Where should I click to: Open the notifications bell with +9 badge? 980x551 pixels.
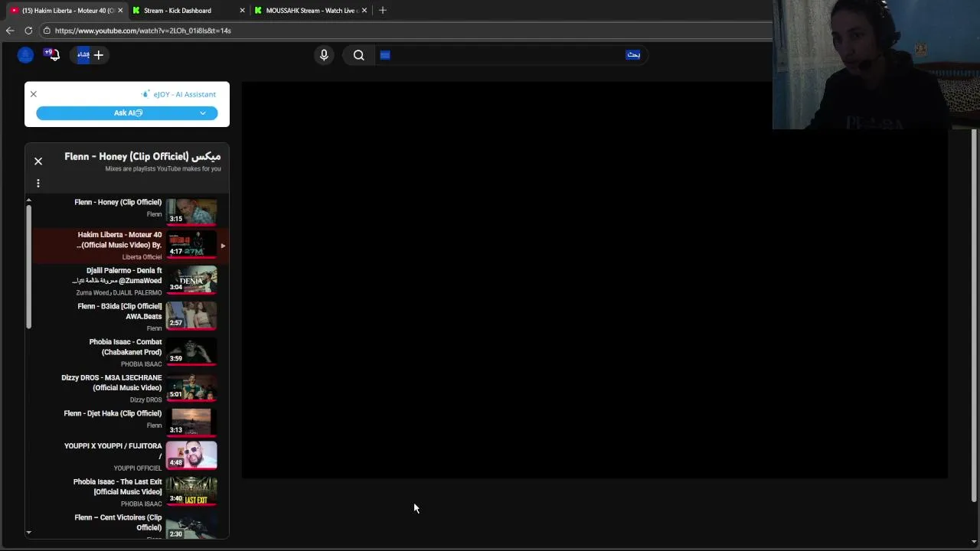click(x=52, y=54)
